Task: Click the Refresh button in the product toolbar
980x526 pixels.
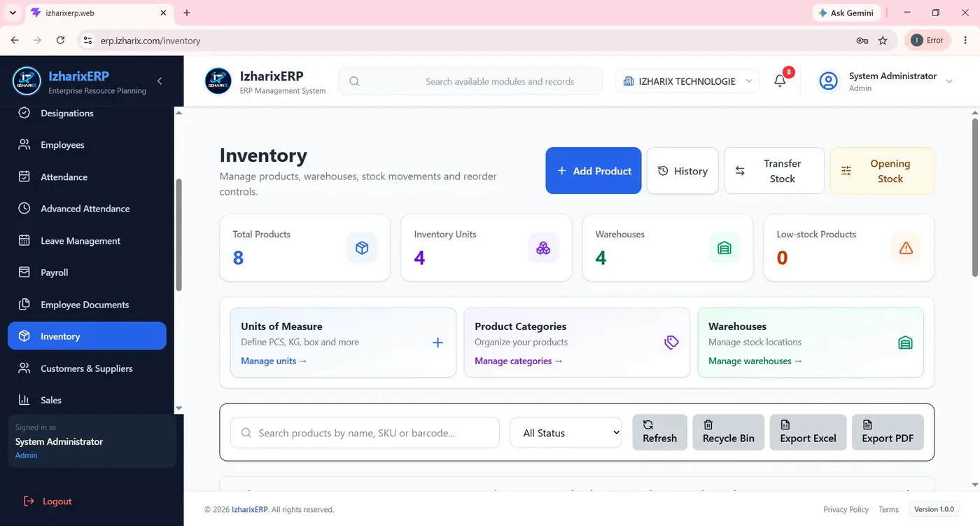Action: (x=660, y=432)
